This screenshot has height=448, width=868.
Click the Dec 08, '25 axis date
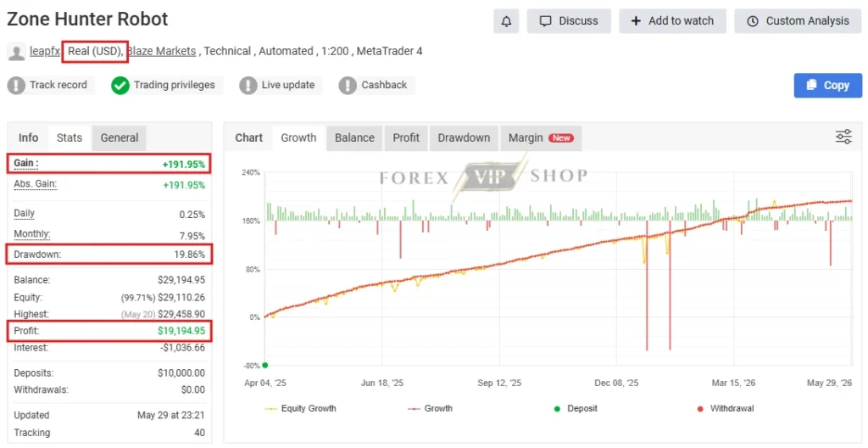(x=617, y=384)
